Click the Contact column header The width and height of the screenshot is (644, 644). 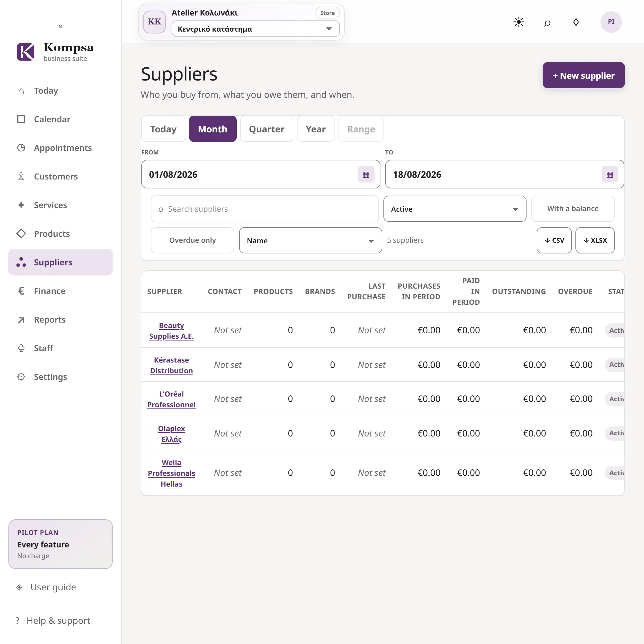[x=225, y=291]
